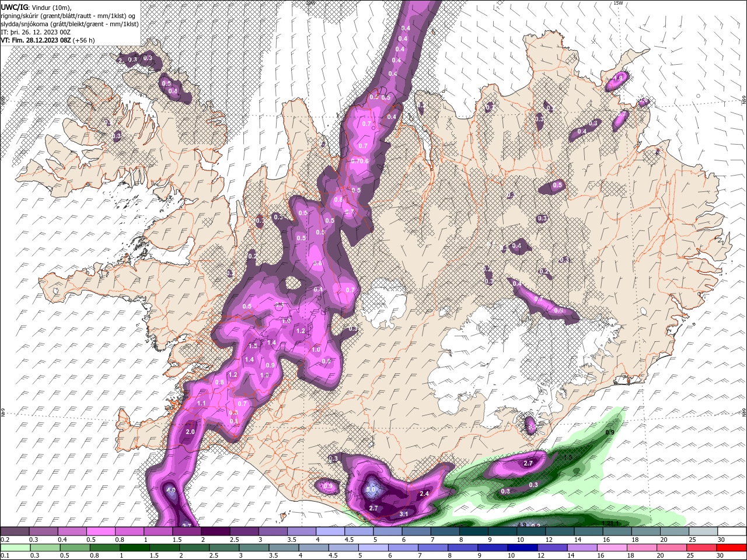Click the 'slydda/snjókoma' legend description line
Image resolution: width=747 pixels, height=560 pixels.
tap(69, 23)
